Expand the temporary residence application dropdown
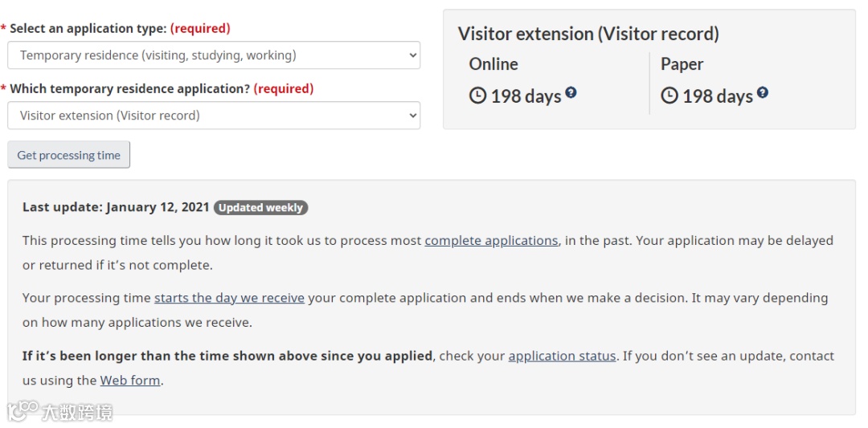 point(213,116)
